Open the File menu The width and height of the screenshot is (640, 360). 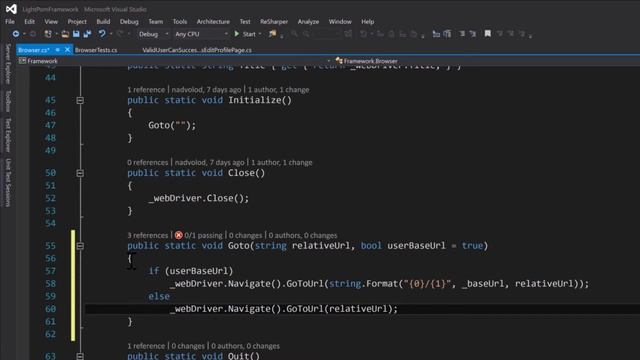pos(10,22)
